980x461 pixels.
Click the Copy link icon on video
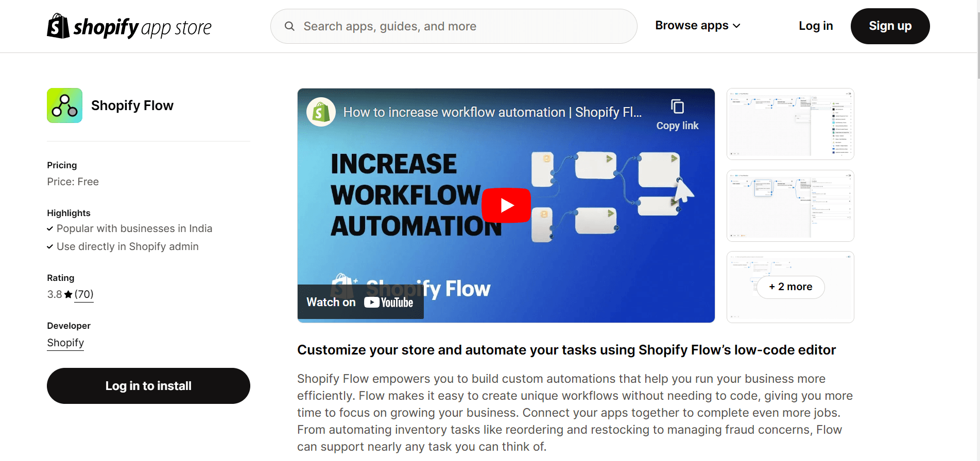(x=677, y=107)
